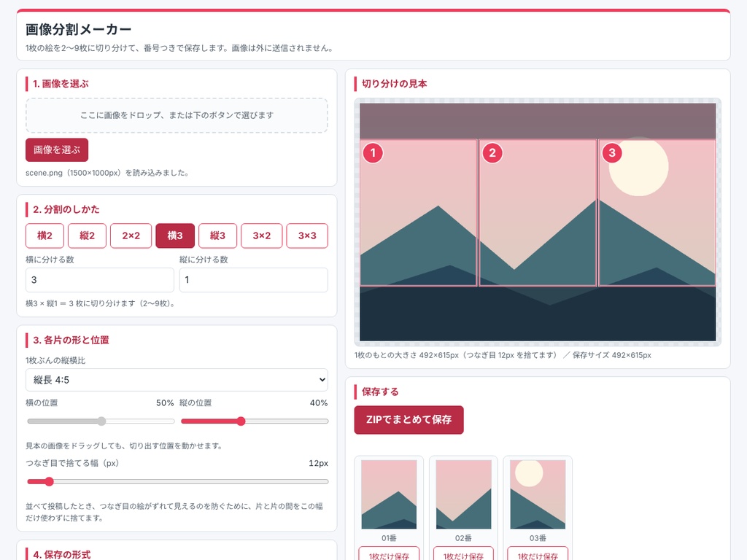Click the 横の位置 slider

[x=101, y=421]
